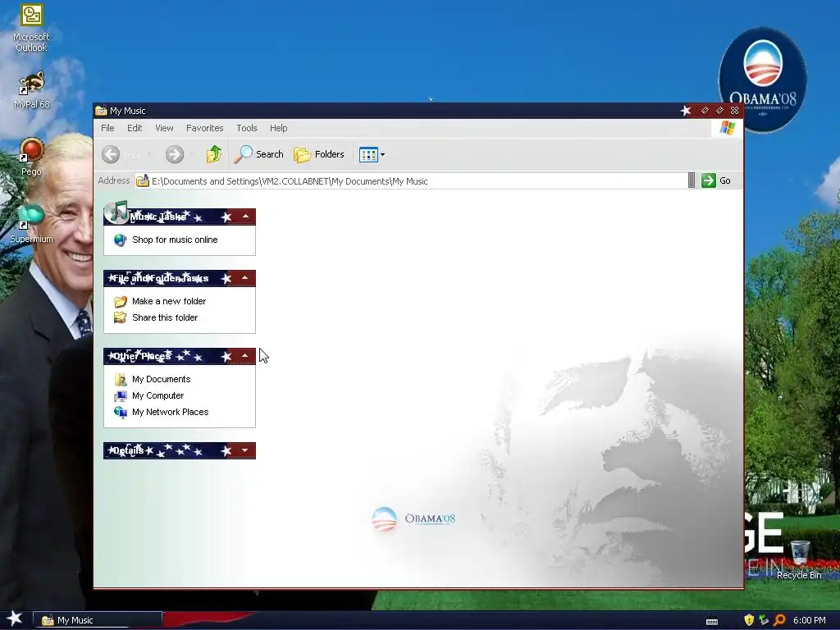840x630 pixels.
Task: Open the File menu
Action: point(107,128)
